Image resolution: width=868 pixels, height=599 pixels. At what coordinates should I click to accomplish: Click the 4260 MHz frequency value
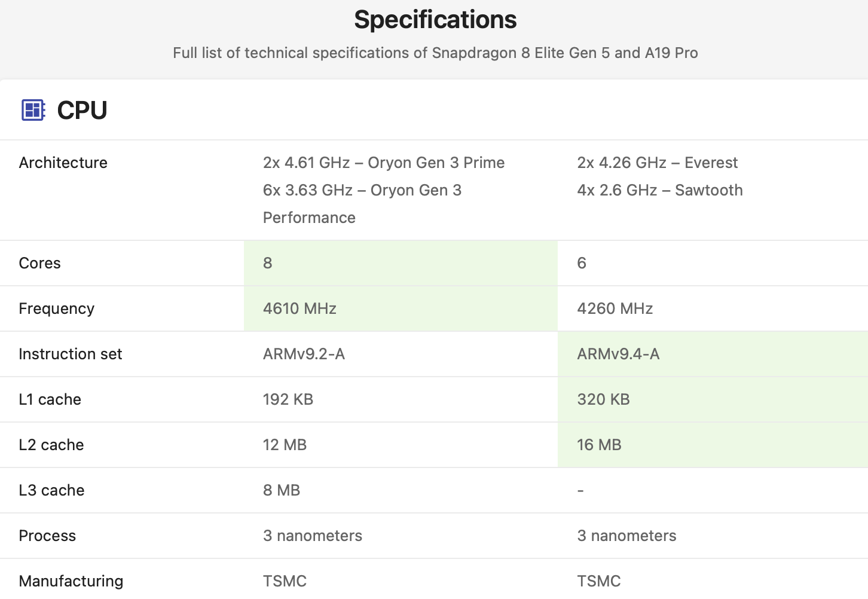[x=615, y=308]
